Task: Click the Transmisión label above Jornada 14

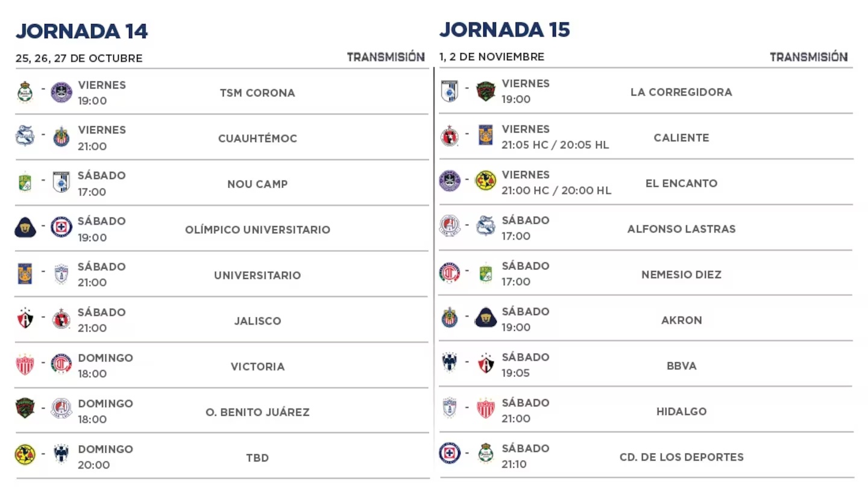Action: click(386, 57)
